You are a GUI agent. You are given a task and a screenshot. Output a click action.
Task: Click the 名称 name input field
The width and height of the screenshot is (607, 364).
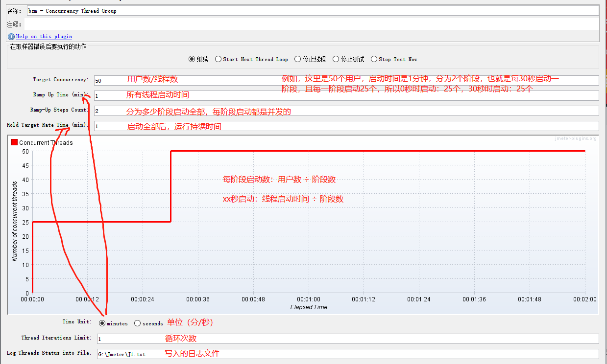point(313,11)
